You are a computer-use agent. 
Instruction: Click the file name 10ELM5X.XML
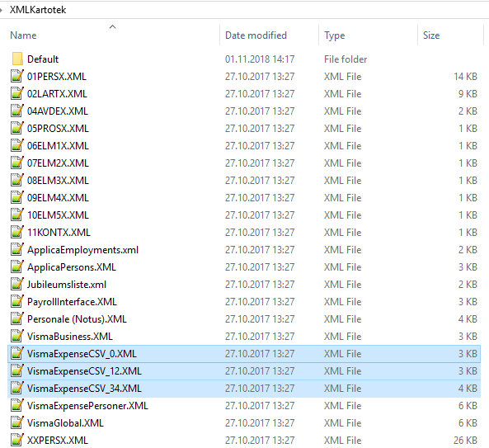point(58,215)
